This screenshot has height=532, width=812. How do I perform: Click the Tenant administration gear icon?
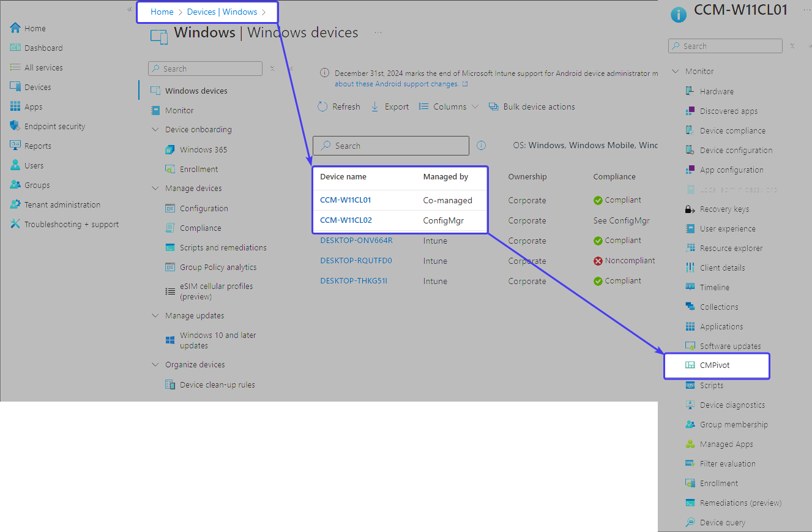pos(15,204)
